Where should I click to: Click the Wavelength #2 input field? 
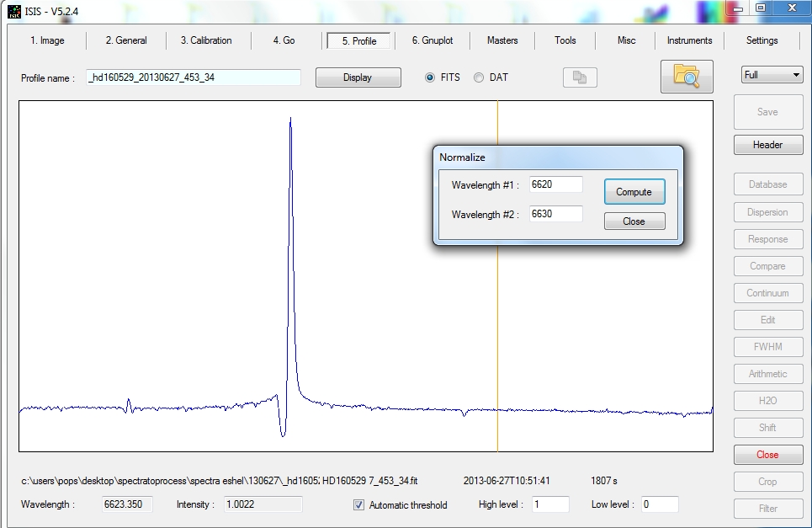(x=555, y=214)
